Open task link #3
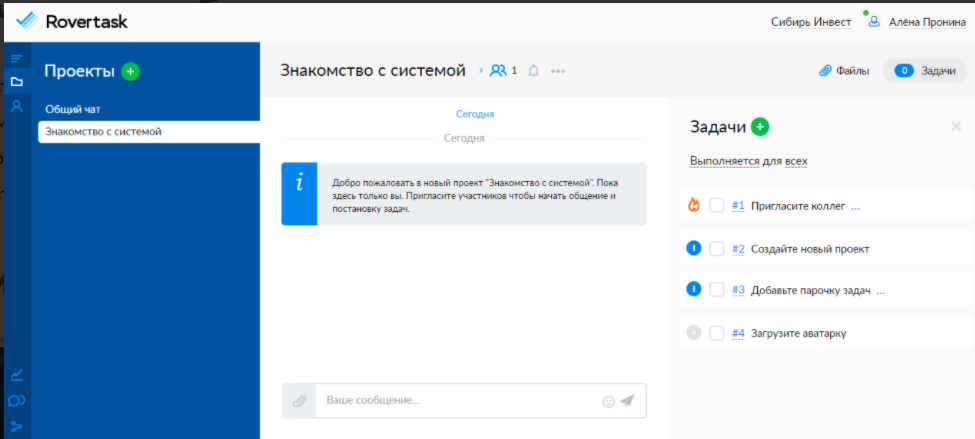This screenshot has width=975, height=439. (738, 290)
